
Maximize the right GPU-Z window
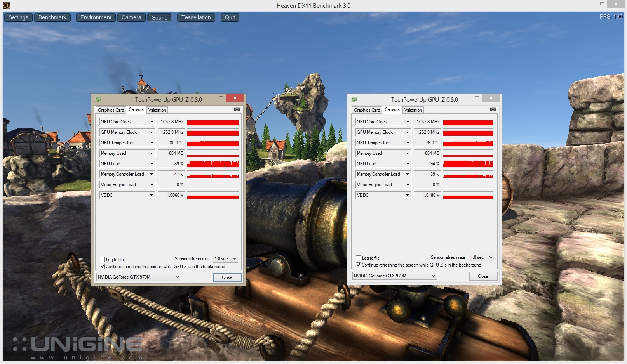point(477,98)
